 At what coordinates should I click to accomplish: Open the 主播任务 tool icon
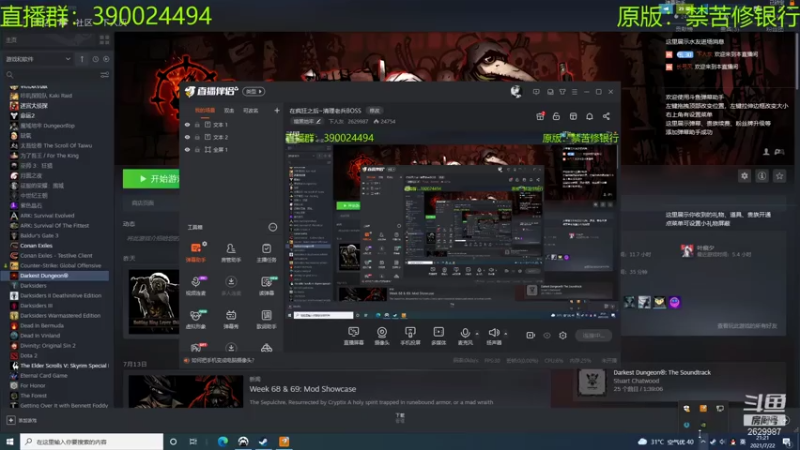[x=266, y=252]
